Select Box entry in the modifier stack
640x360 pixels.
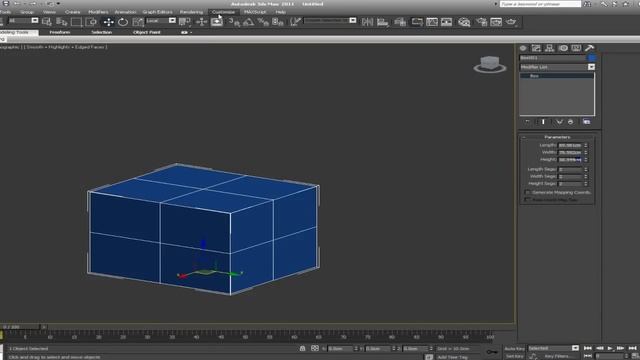557,76
